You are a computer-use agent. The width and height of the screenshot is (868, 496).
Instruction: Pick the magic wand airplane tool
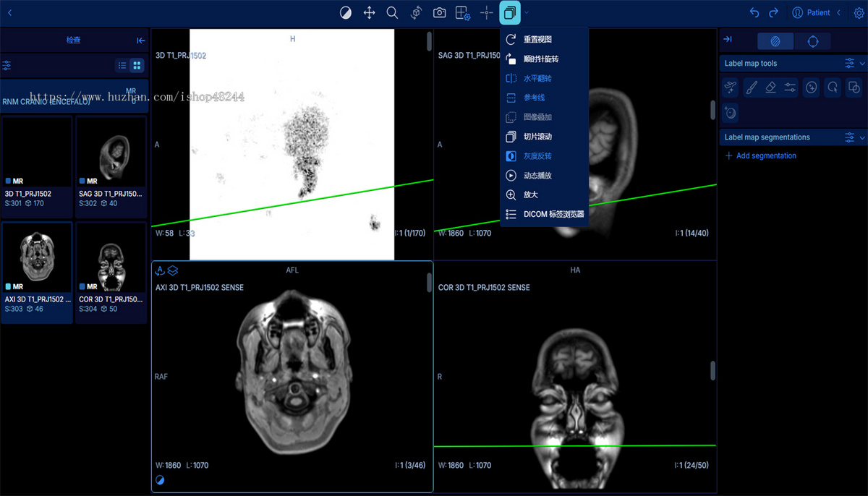click(x=731, y=87)
